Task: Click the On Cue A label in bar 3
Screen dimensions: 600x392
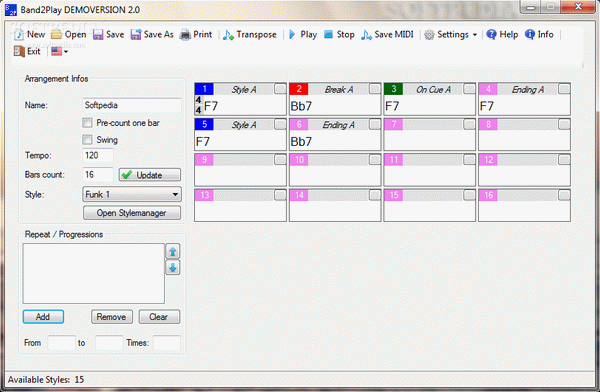Action: (433, 90)
